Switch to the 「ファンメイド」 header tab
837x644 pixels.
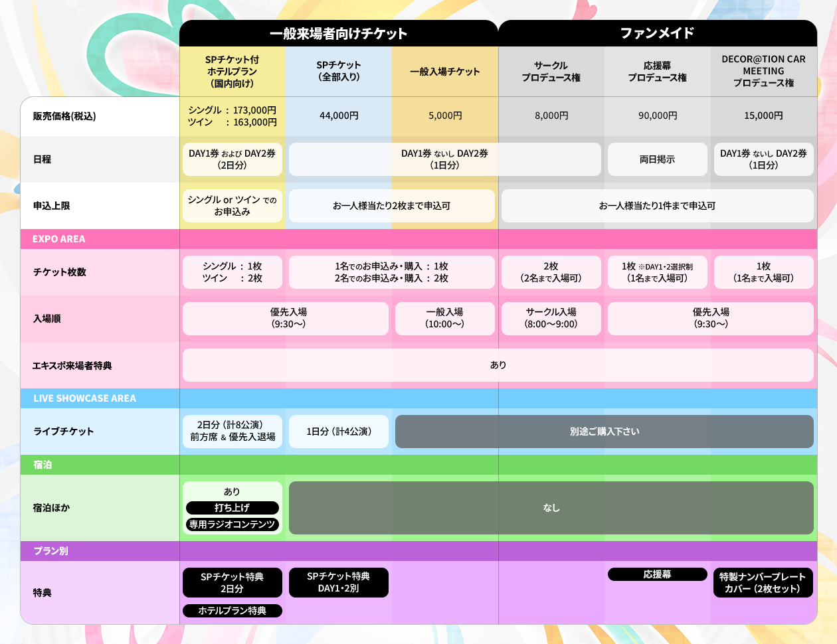click(x=657, y=33)
